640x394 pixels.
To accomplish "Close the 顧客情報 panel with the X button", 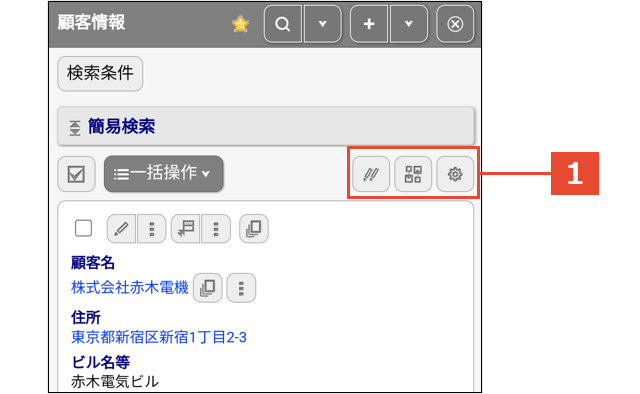I will click(455, 24).
